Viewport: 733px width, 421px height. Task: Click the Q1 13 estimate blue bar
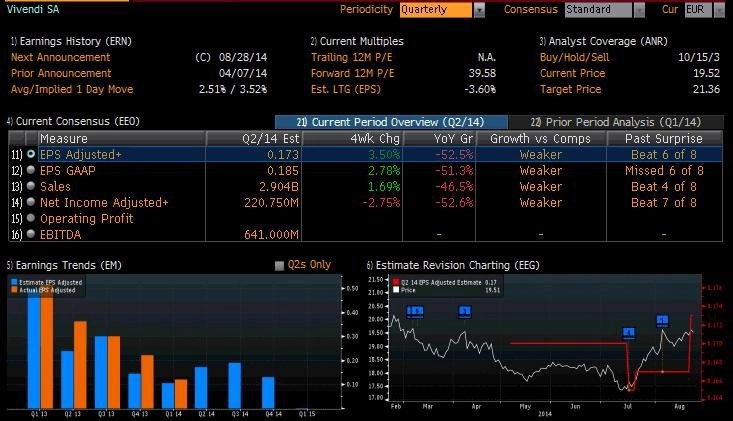pos(34,350)
